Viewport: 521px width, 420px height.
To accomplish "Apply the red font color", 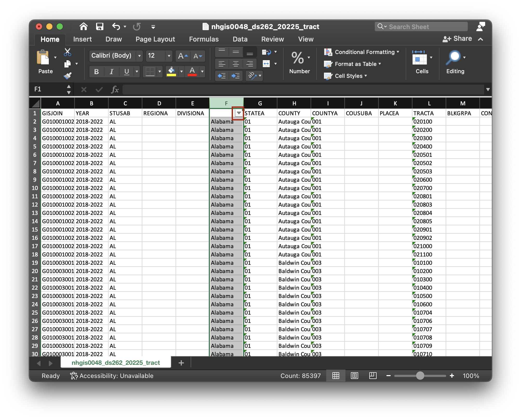I will (x=192, y=72).
